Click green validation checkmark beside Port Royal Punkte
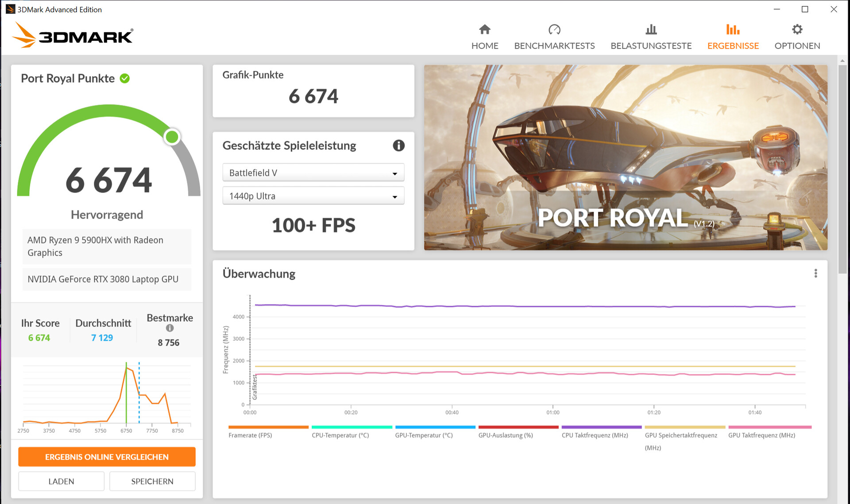This screenshot has height=504, width=850. tap(125, 78)
